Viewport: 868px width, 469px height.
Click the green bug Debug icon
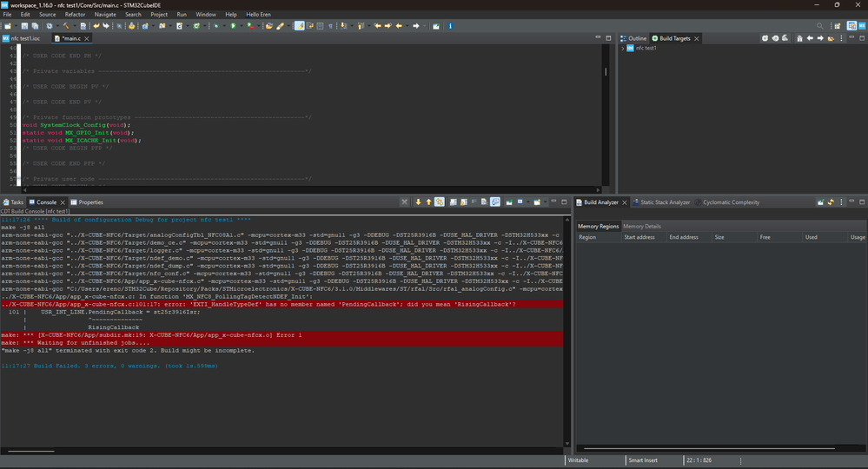tap(216, 26)
